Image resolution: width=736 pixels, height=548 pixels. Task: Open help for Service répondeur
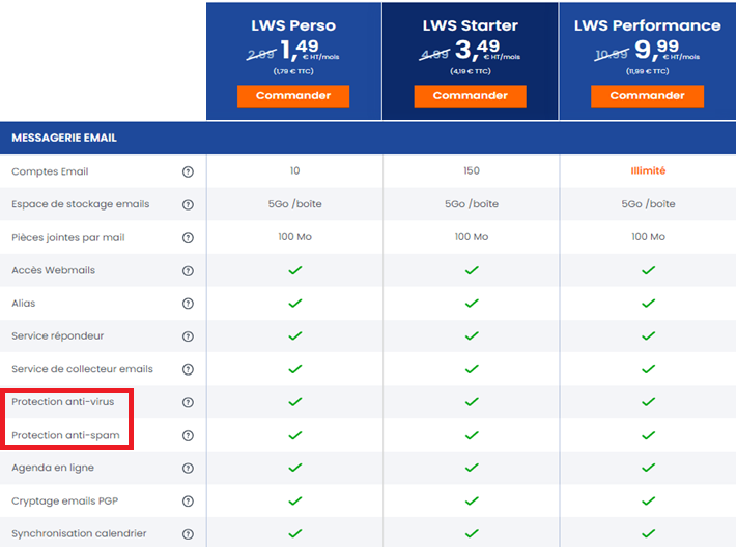(x=188, y=336)
